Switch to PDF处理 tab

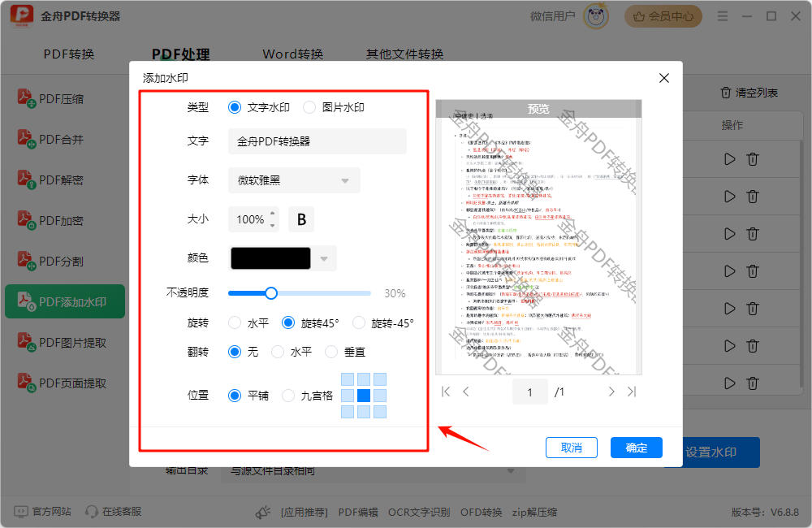(181, 54)
